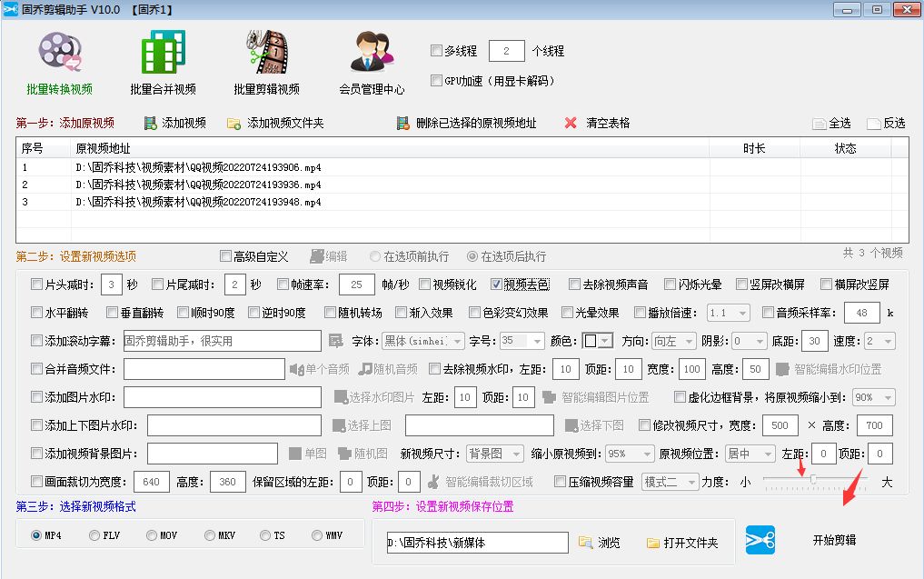
Task: Click the 开始剪辑 text button
Action: (834, 540)
